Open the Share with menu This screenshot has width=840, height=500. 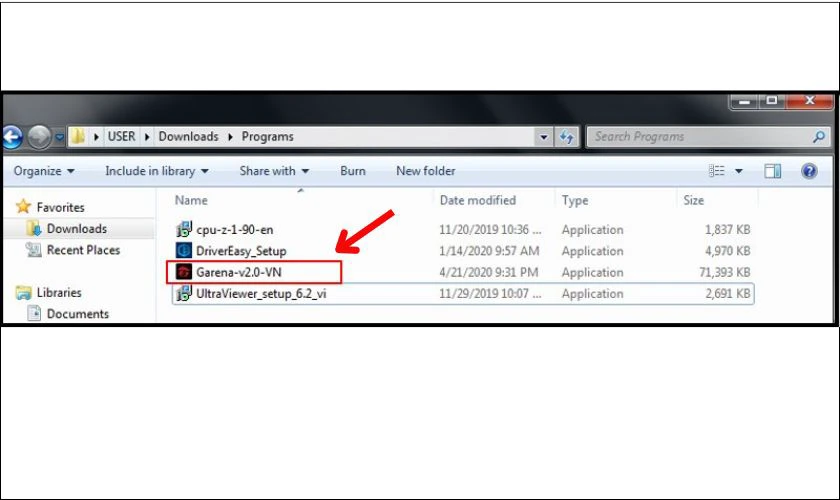(274, 171)
